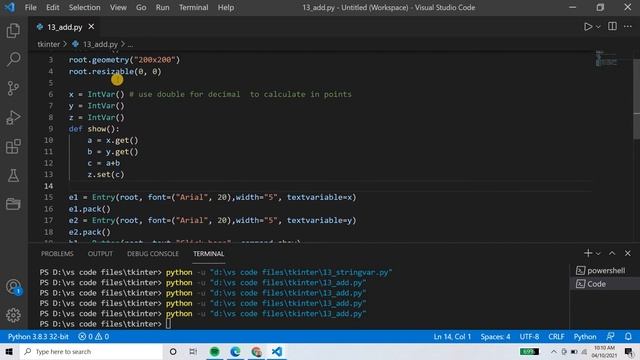Show hidden system tray icons
Image resolution: width=640 pixels, height=360 pixels.
tap(553, 351)
